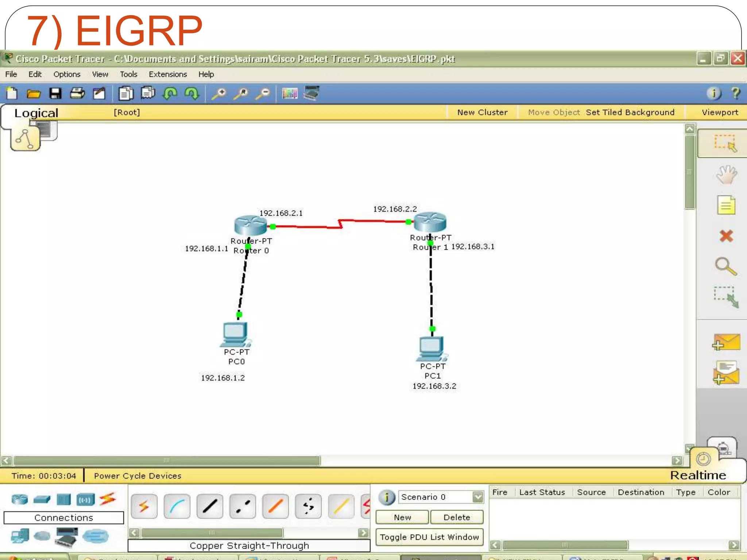Viewport: 747px width, 560px height.
Task: Click the Add Simple PDU envelope
Action: (x=726, y=342)
